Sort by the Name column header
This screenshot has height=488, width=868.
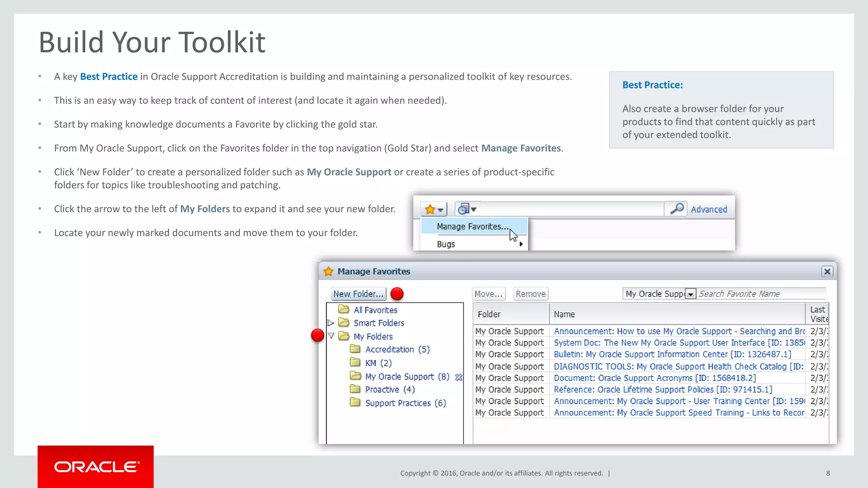pyautogui.click(x=677, y=314)
